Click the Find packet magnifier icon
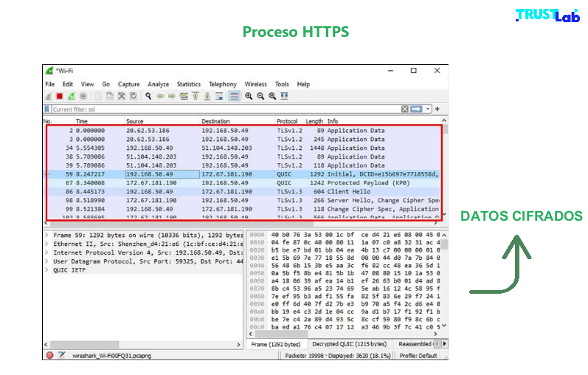The image size is (588, 375). coord(148,96)
